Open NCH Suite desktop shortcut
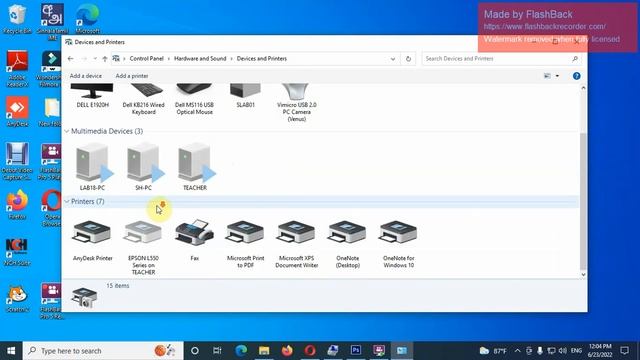This screenshot has width=640, height=360. tap(17, 252)
